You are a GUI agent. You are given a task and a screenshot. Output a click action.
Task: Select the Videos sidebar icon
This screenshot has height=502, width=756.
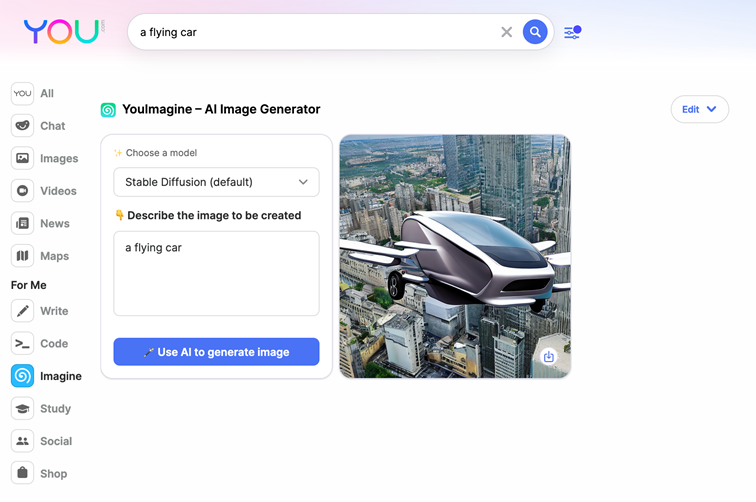click(x=22, y=191)
